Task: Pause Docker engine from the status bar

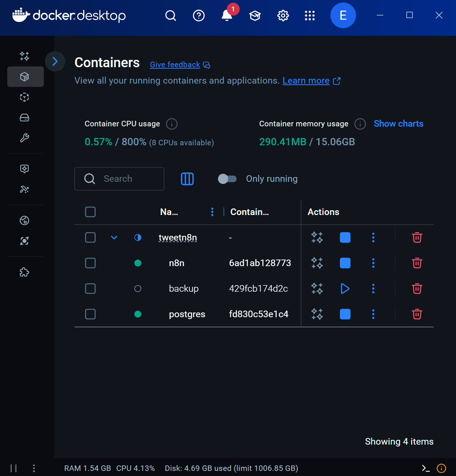Action: pos(14,468)
